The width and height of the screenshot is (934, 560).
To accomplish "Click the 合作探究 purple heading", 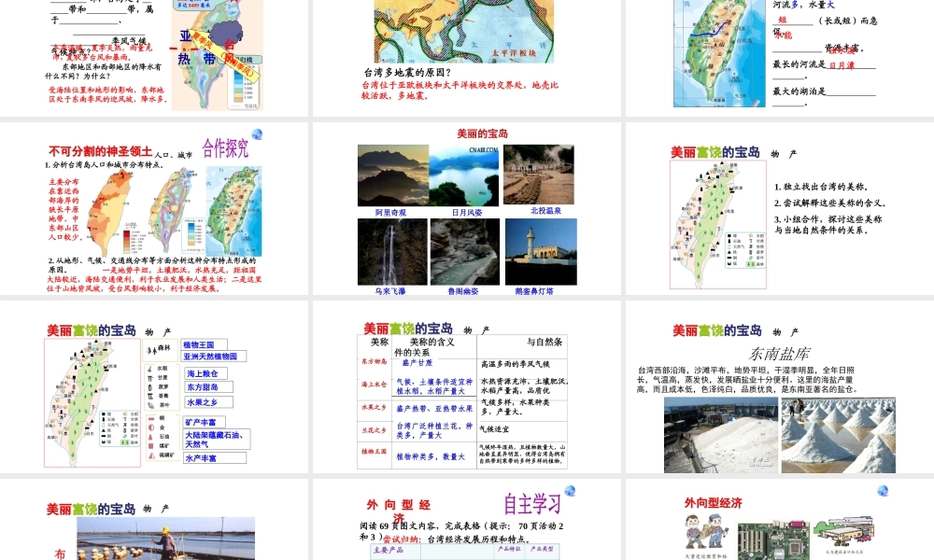I will click(x=225, y=147).
